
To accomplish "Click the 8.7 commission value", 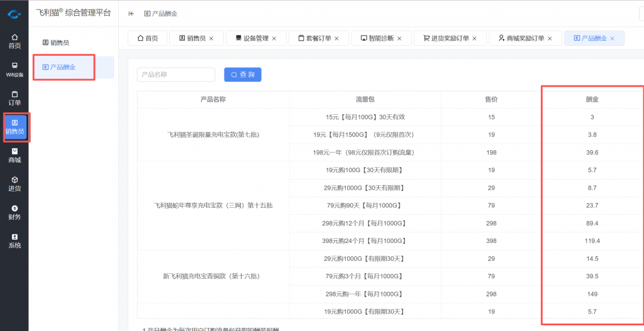I will [592, 188].
